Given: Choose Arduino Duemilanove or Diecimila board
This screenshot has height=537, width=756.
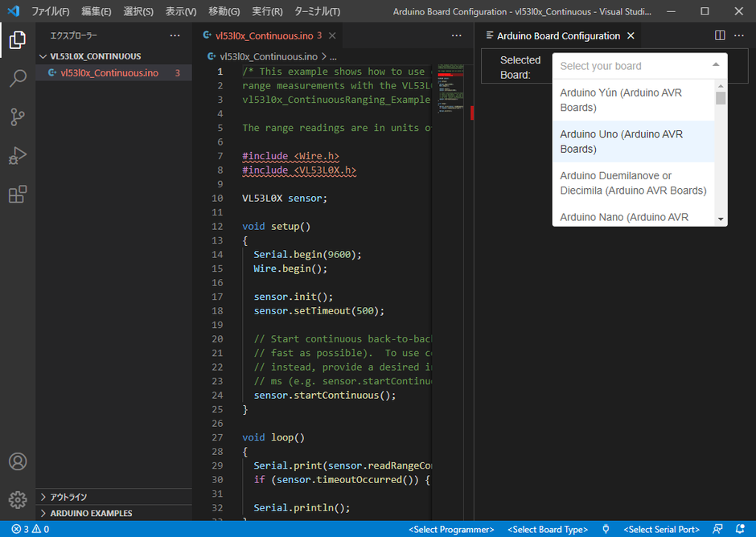Looking at the screenshot, I should (x=633, y=182).
